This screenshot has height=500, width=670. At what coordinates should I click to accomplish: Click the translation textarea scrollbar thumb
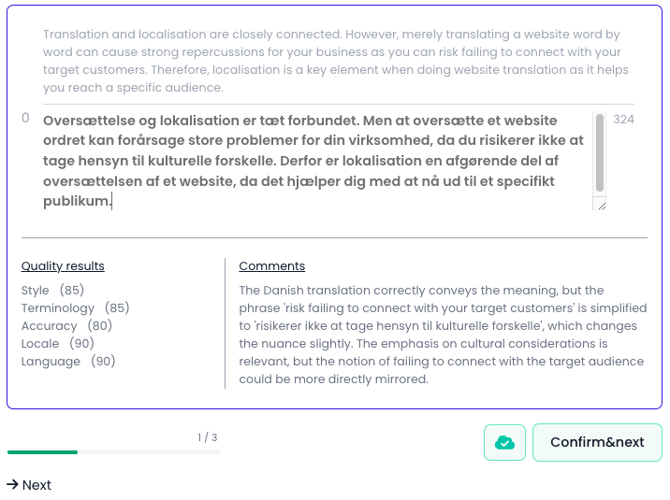point(600,152)
